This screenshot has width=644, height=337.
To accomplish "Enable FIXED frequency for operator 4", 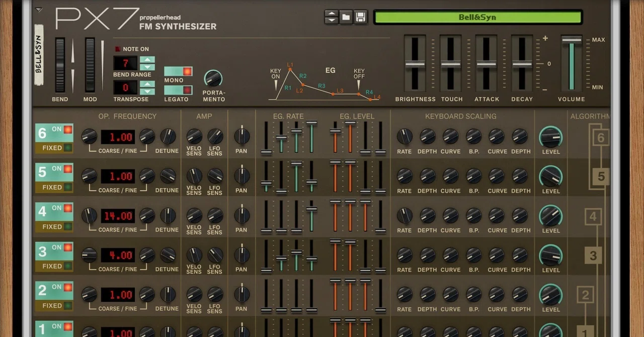I will point(54,227).
